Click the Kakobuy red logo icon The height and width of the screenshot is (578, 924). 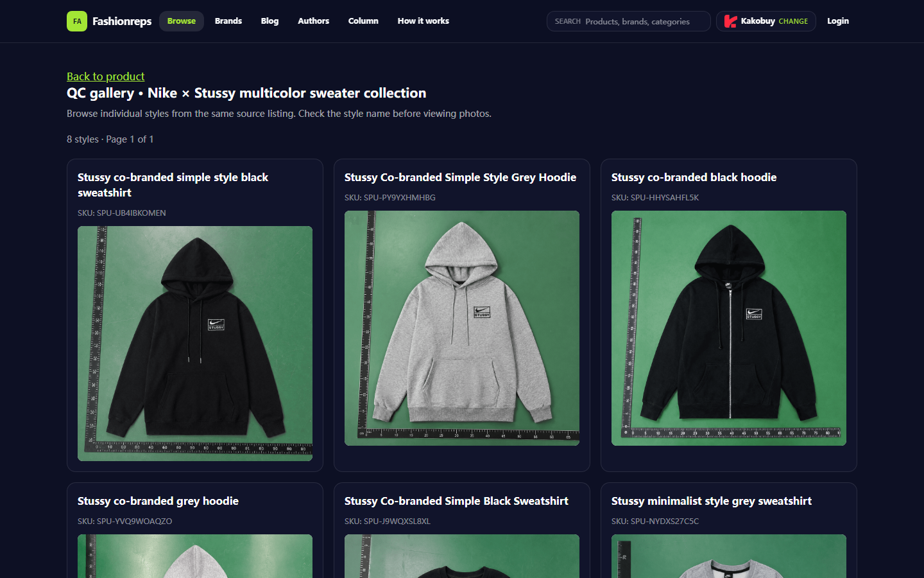730,21
